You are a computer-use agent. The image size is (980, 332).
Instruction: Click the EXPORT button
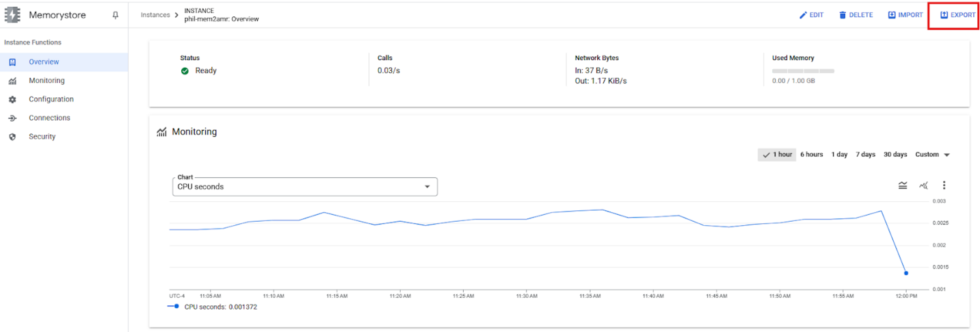[x=958, y=15]
